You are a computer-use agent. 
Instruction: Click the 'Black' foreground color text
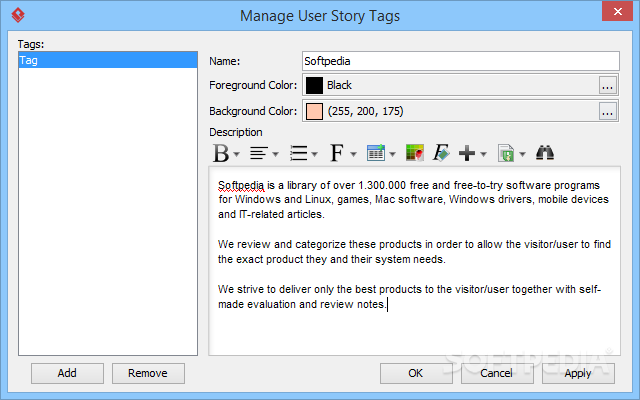click(x=339, y=85)
